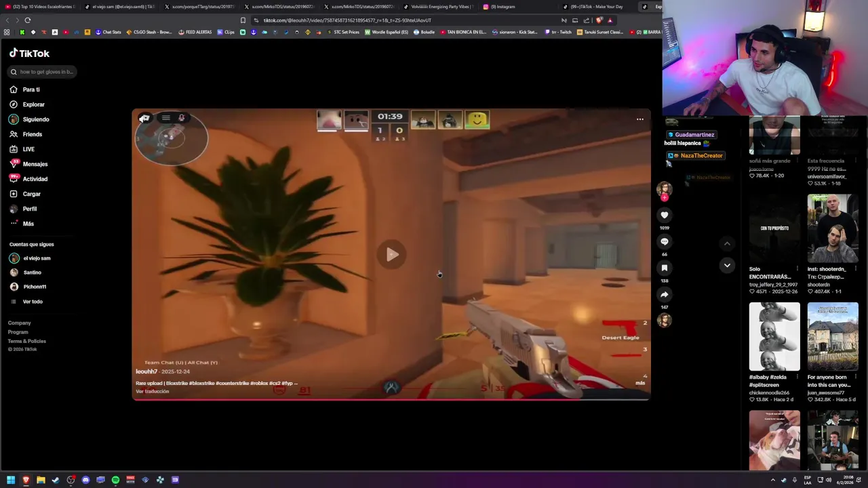Open the Wordle Español bookmark
Image resolution: width=868 pixels, height=488 pixels.
click(387, 32)
